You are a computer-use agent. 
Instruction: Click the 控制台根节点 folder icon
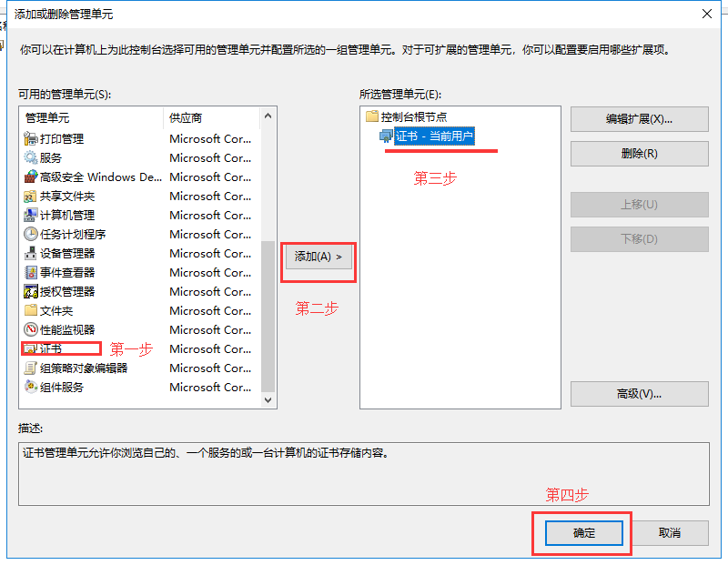[x=372, y=116]
